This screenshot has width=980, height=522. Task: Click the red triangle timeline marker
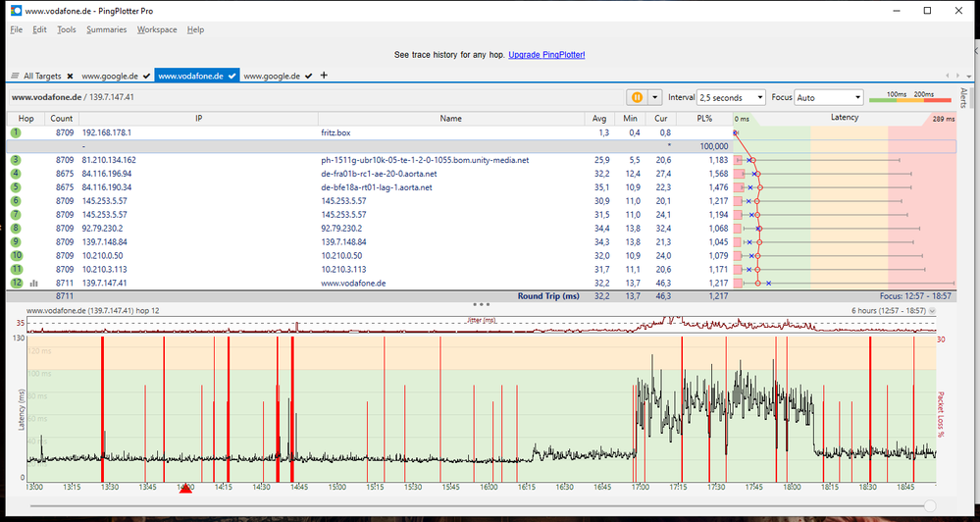coord(185,489)
